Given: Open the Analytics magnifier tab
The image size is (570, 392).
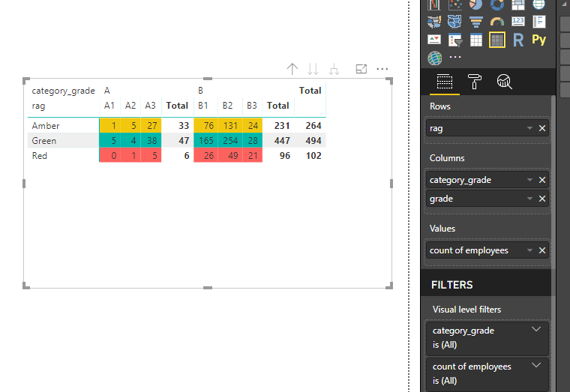Looking at the screenshot, I should coord(504,82).
